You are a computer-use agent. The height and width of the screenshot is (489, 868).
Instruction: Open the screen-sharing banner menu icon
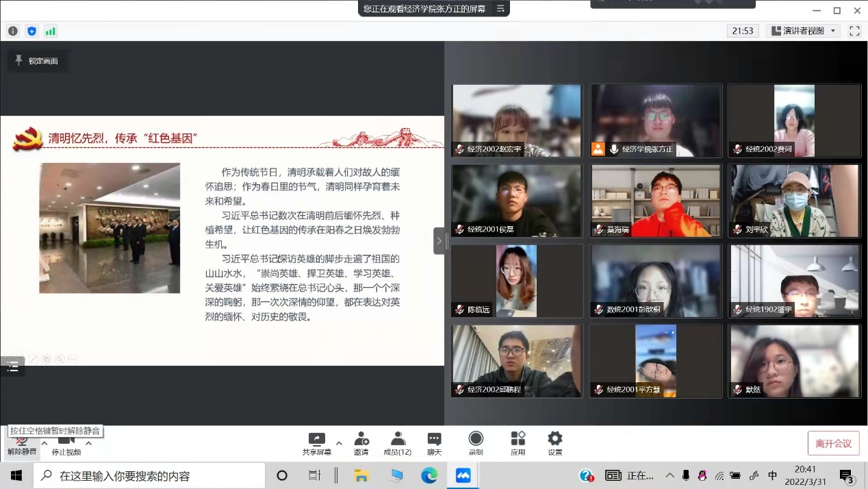pos(500,9)
